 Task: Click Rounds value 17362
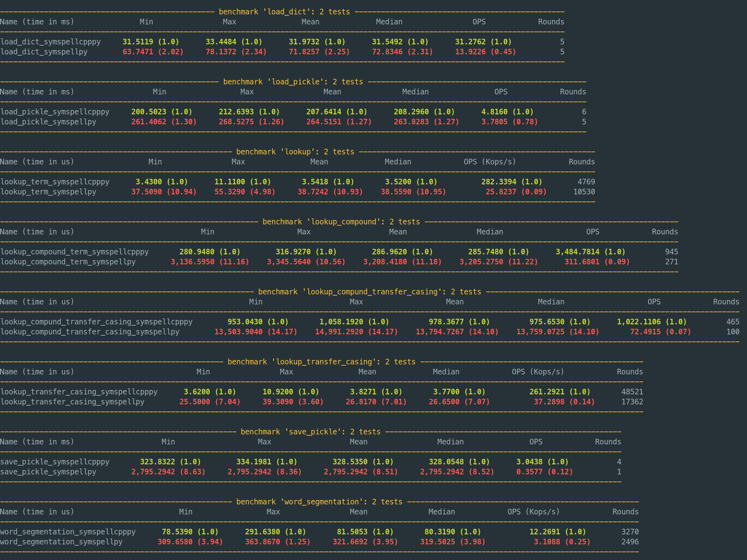coord(632,402)
